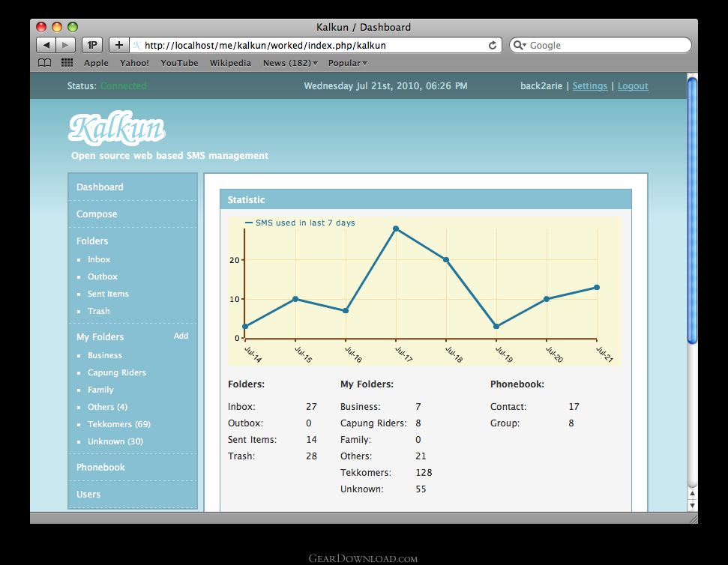The width and height of the screenshot is (728, 565).
Task: Open the YouTube bookmark
Action: [x=179, y=63]
